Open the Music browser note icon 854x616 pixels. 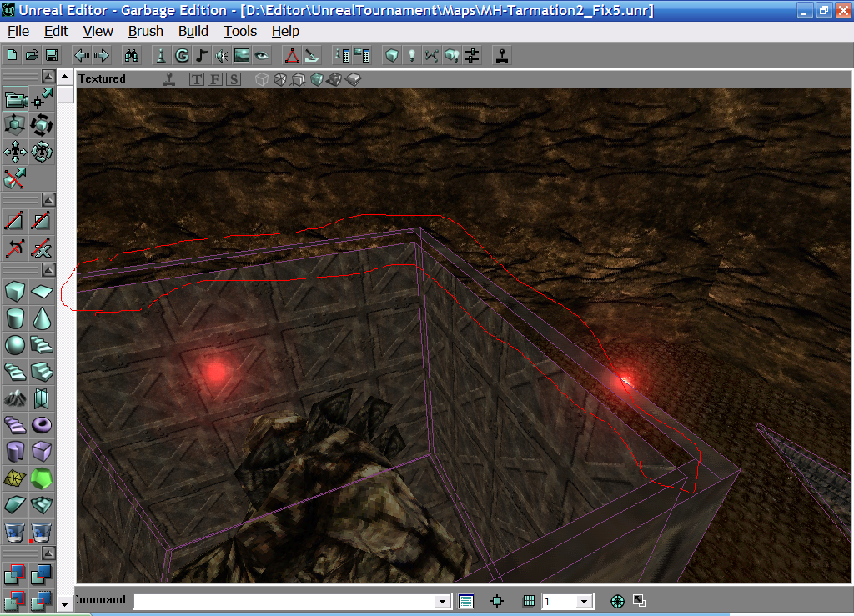[x=201, y=56]
